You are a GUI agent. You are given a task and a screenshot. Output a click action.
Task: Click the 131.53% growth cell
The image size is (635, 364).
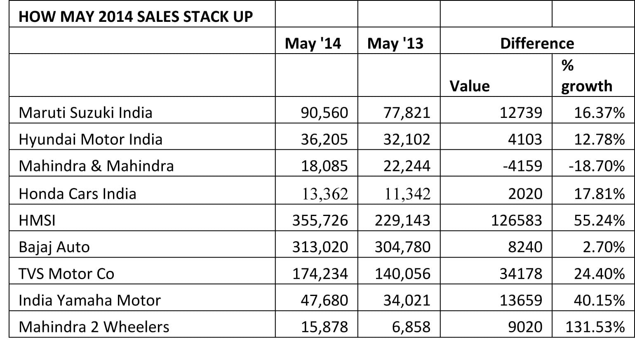point(595,327)
